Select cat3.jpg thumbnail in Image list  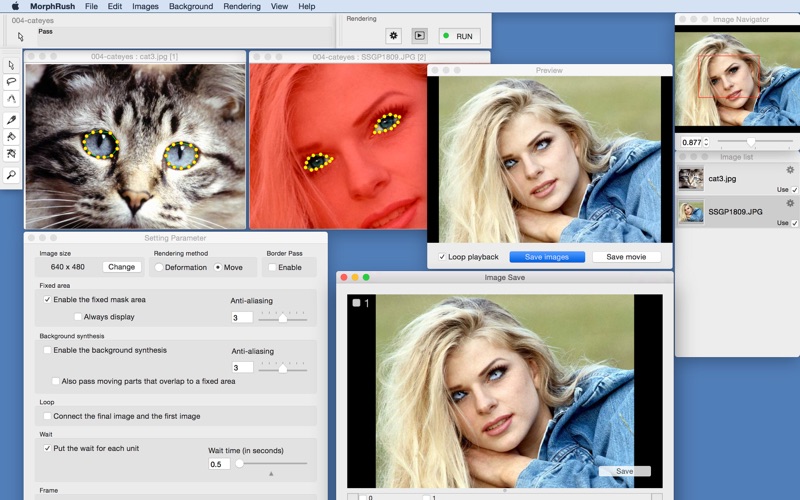pos(691,179)
